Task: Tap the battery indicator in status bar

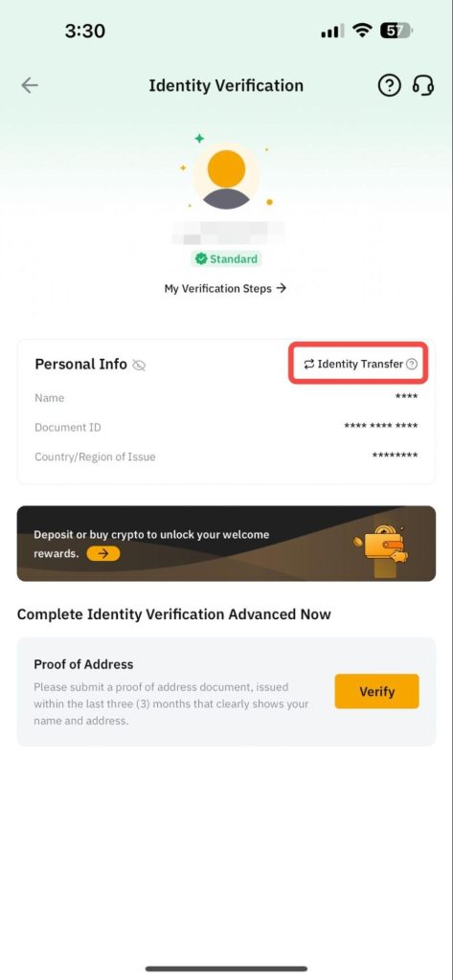Action: coord(396,32)
